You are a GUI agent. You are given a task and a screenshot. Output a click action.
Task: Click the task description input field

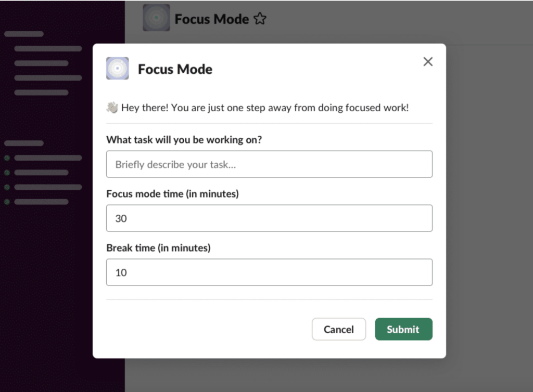(269, 164)
